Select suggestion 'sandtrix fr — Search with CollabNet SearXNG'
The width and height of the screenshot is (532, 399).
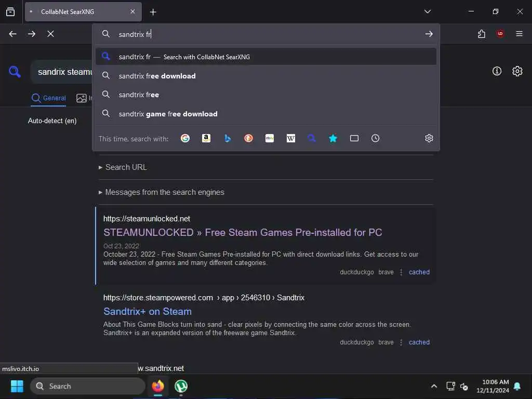(x=266, y=57)
